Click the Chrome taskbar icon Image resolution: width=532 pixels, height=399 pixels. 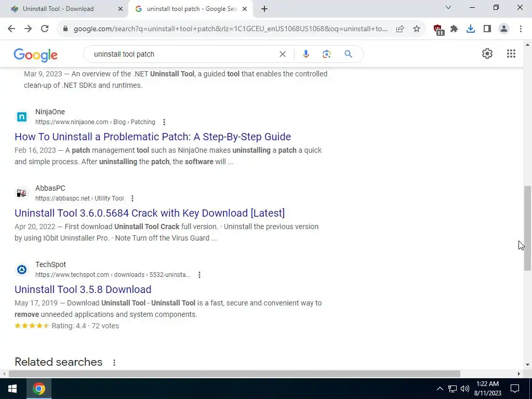39,389
